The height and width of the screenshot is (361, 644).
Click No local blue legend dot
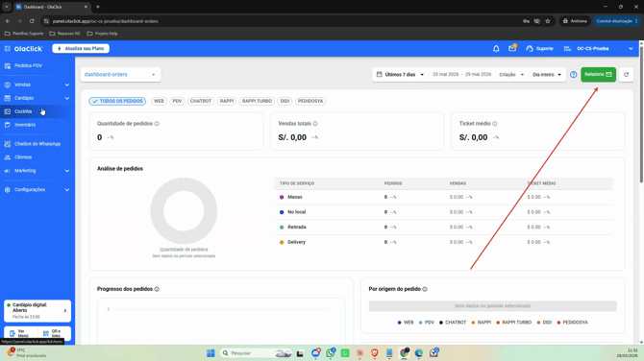[x=282, y=212]
